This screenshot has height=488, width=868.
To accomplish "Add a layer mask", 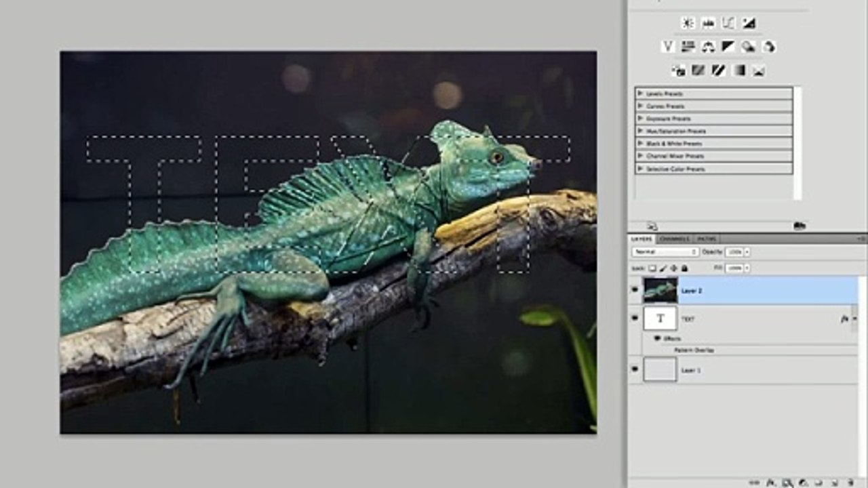I will [787, 483].
